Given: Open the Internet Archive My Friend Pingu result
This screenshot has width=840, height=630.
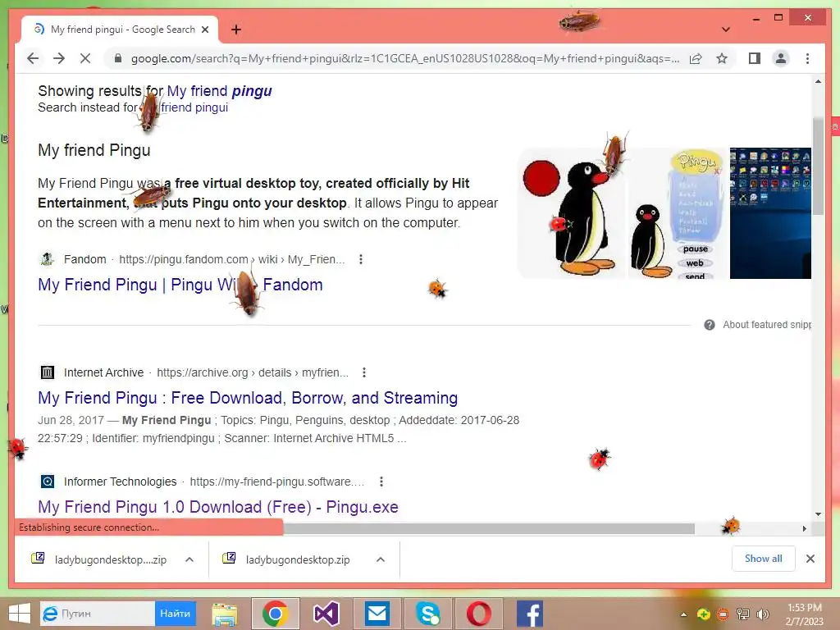Looking at the screenshot, I should [x=248, y=398].
